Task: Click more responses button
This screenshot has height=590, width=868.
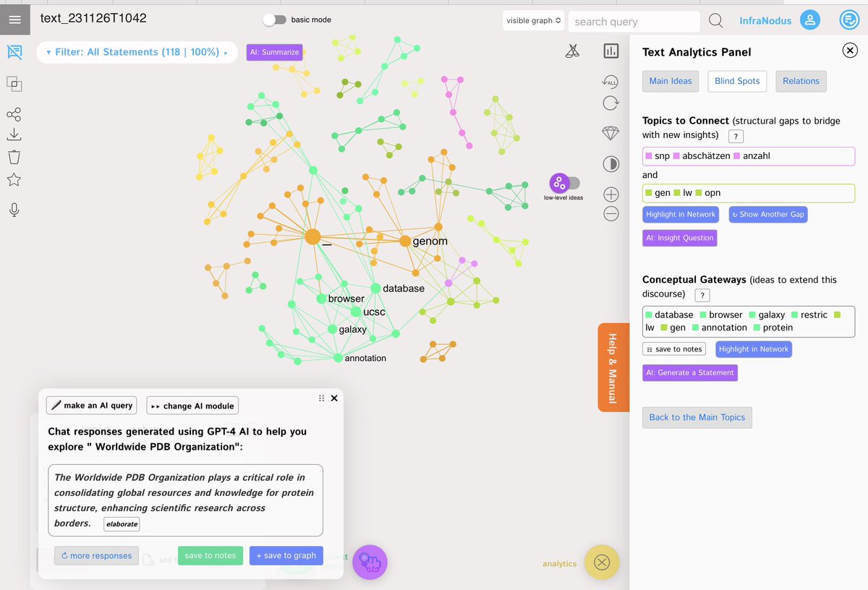Action: coord(96,555)
